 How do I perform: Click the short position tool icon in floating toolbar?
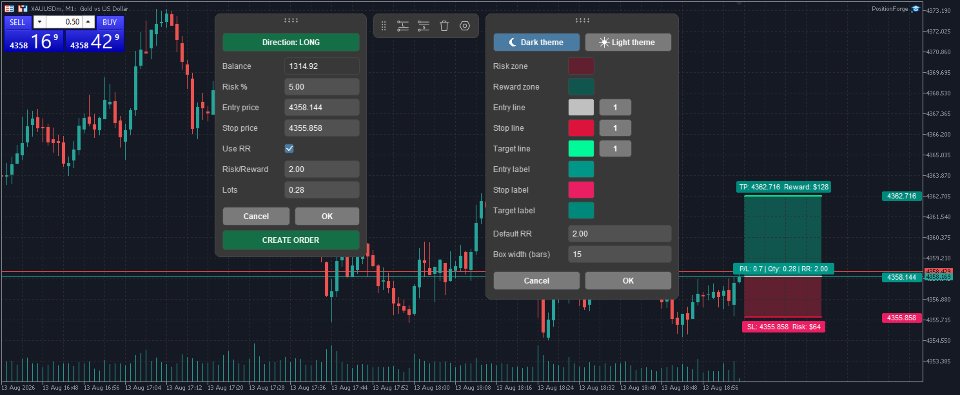pyautogui.click(x=423, y=26)
